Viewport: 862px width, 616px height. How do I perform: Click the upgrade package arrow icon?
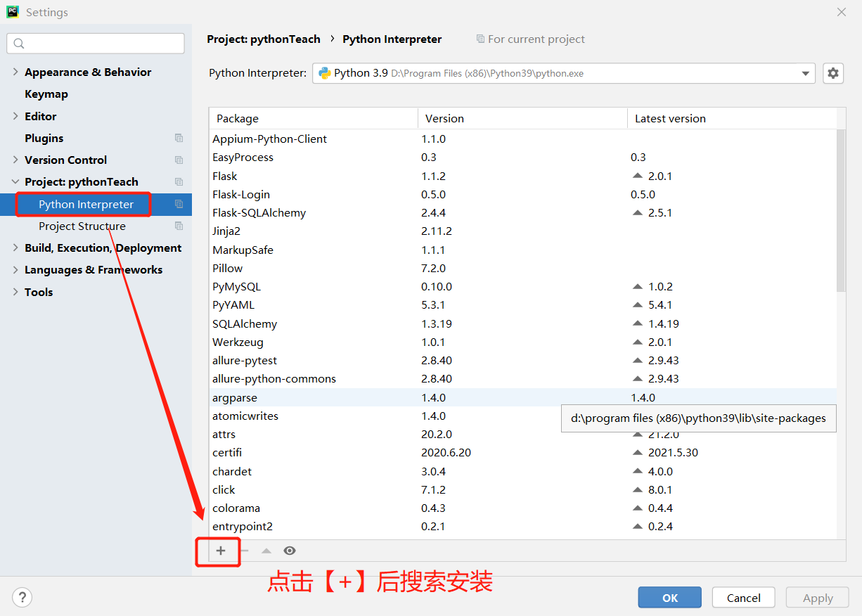[266, 551]
